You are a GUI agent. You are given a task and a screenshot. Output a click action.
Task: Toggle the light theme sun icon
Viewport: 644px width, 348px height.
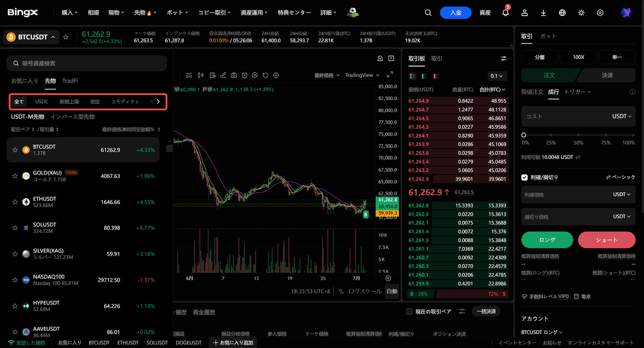click(581, 13)
